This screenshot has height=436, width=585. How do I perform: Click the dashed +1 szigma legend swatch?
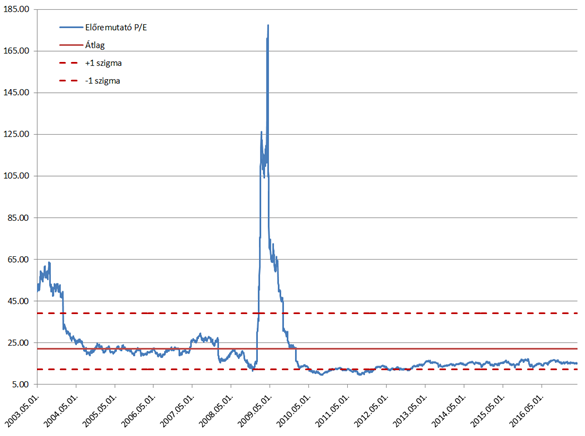[x=69, y=63]
